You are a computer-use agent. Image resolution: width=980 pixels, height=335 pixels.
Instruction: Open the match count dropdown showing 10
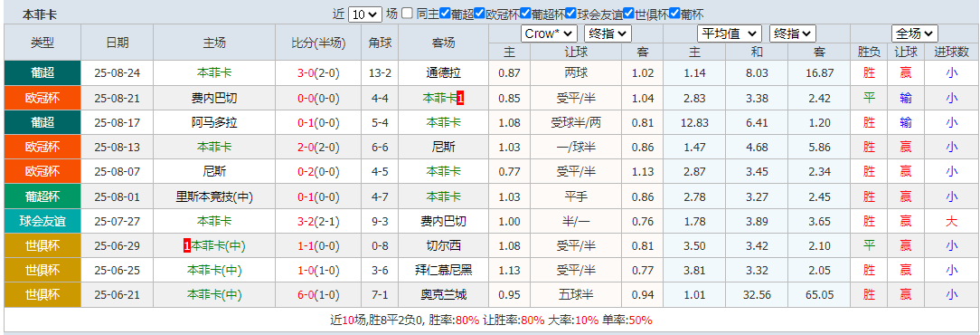pos(364,14)
